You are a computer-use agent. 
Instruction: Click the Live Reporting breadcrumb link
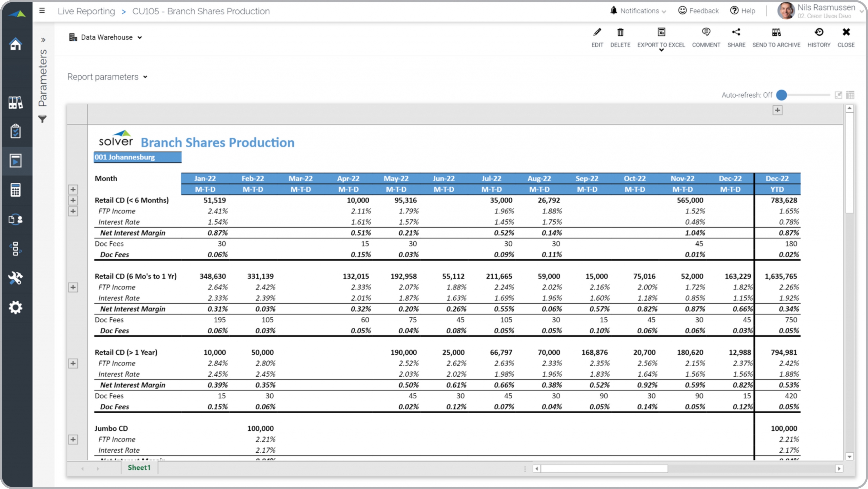86,11
